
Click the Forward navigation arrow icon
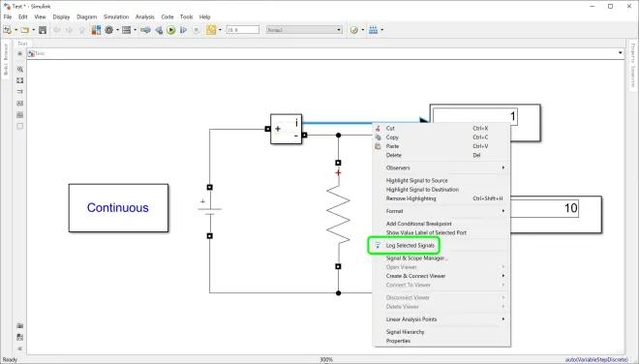[70, 30]
